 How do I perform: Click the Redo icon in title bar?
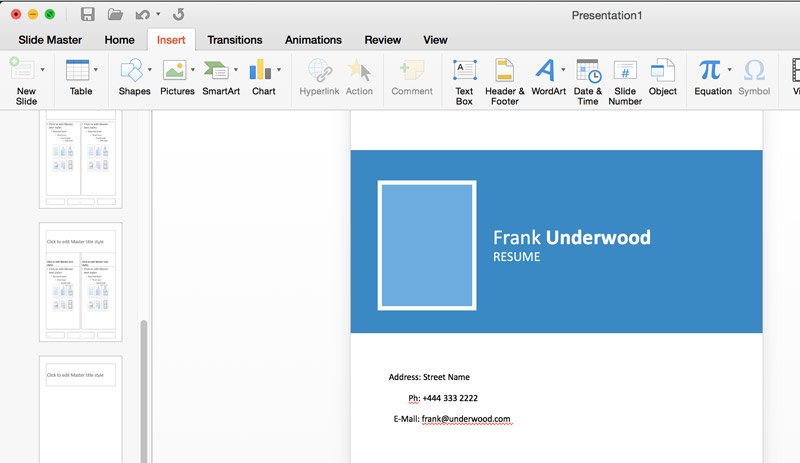coord(178,15)
